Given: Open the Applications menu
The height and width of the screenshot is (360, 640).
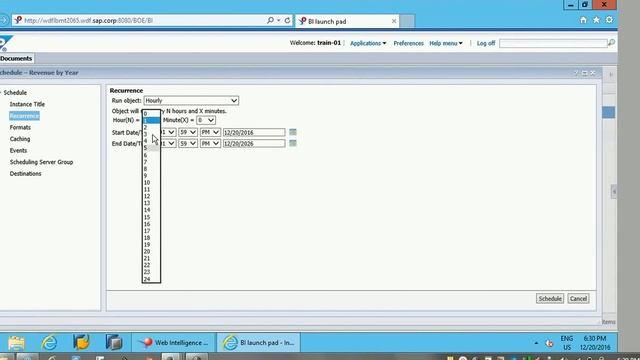Looking at the screenshot, I should pyautogui.click(x=368, y=43).
